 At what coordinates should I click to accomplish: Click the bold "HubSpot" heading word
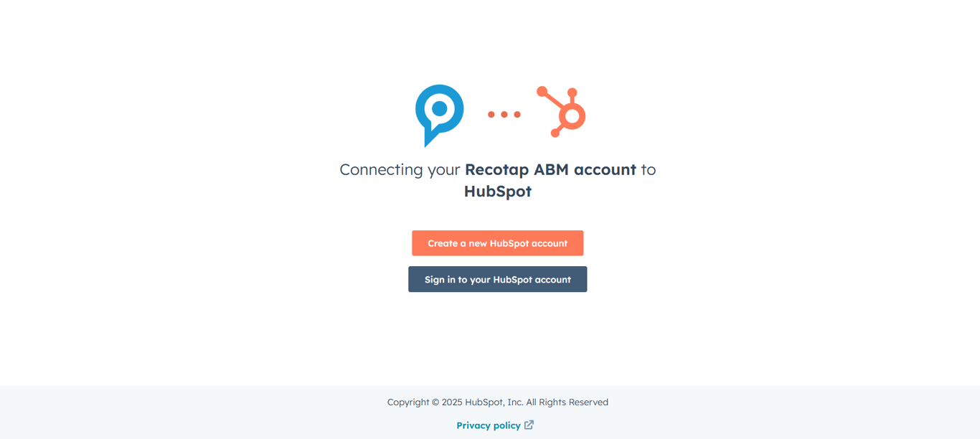[497, 192]
